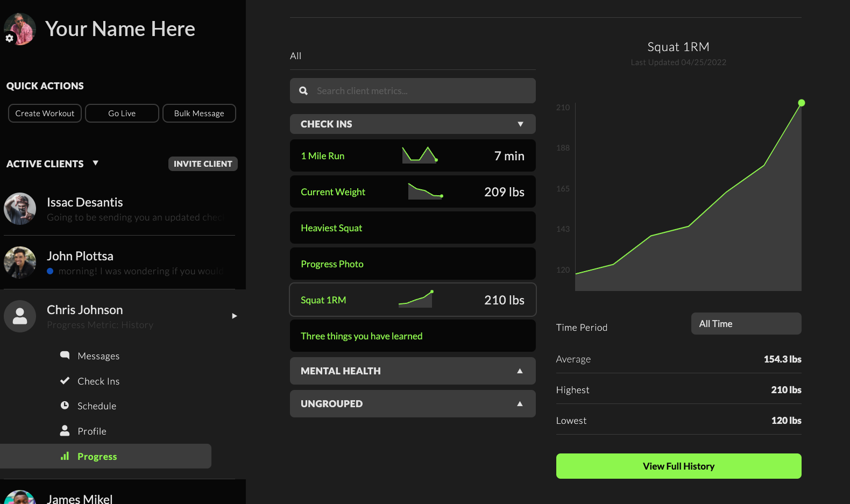The height and width of the screenshot is (504, 850).
Task: Click the Progress bar chart icon
Action: (65, 456)
